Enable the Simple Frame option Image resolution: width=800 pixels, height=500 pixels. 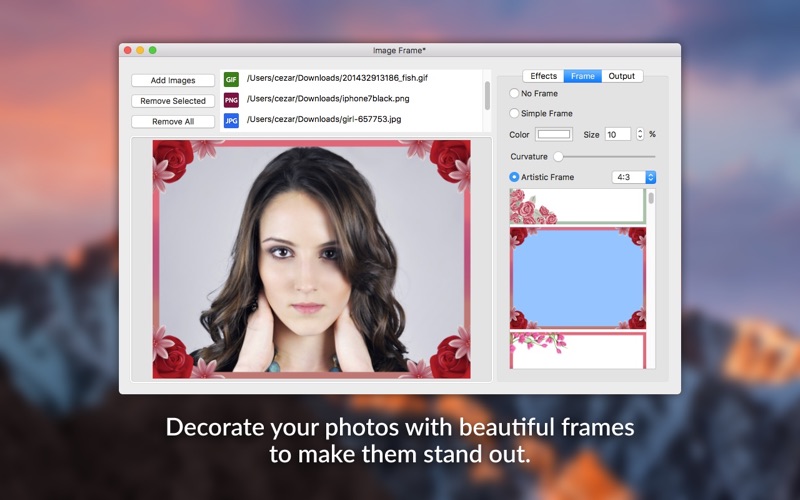[x=515, y=114]
